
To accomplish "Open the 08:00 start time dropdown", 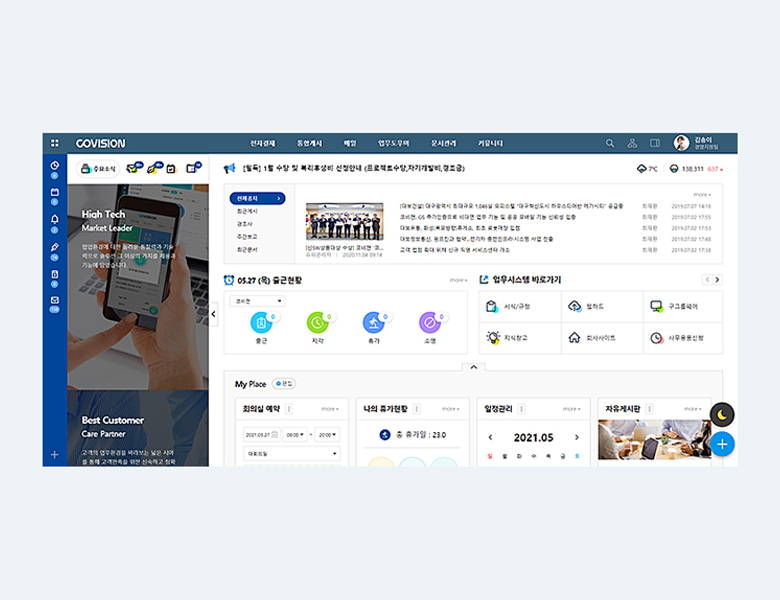I will click(295, 435).
